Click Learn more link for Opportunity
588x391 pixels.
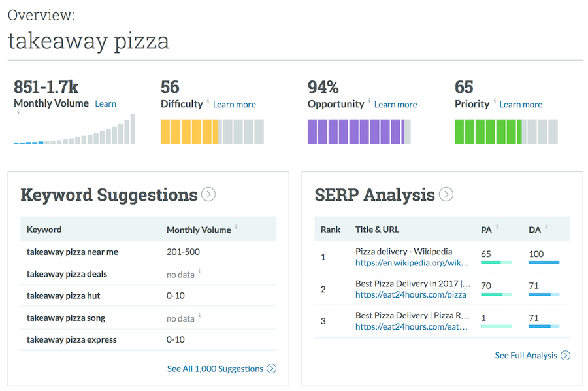coord(395,104)
